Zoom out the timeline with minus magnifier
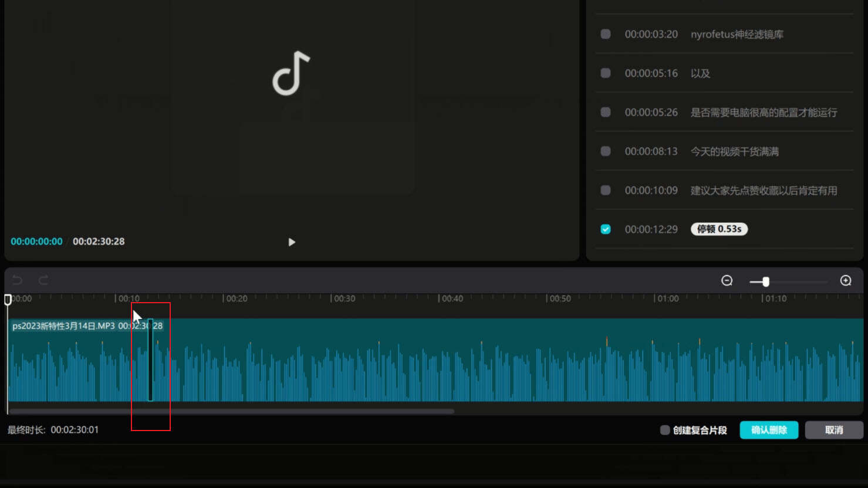Viewport: 868px width, 488px height. click(x=727, y=281)
